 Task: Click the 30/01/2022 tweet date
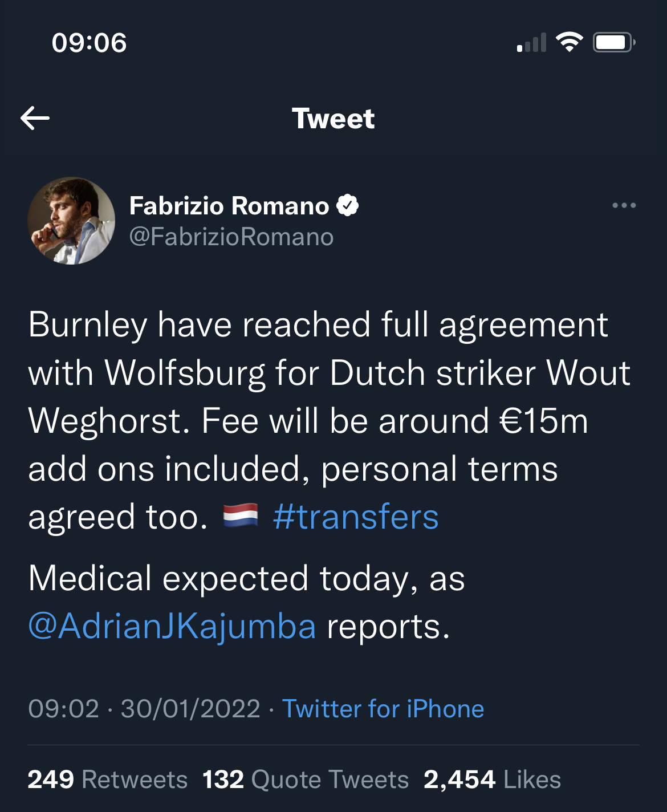[x=190, y=709]
